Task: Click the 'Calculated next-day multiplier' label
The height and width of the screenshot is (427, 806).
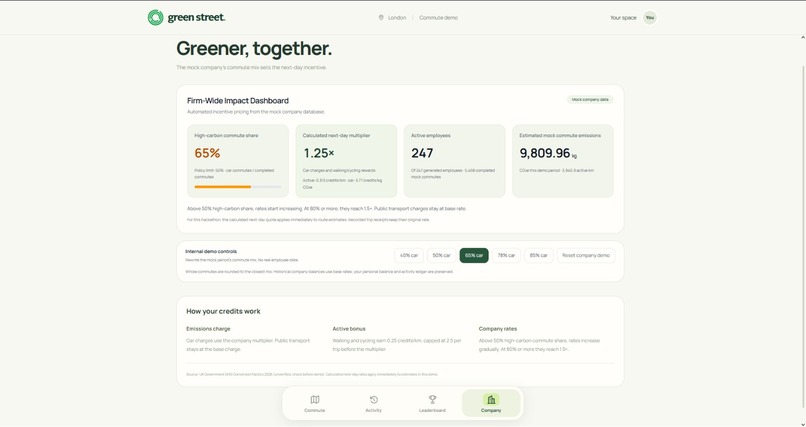Action: pos(336,136)
